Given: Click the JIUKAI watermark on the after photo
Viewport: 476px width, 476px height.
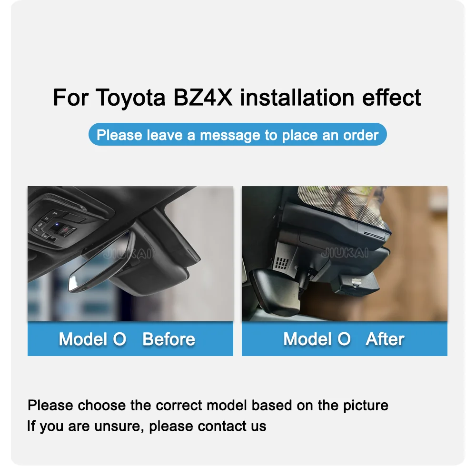Looking at the screenshot, I should pyautogui.click(x=345, y=253).
